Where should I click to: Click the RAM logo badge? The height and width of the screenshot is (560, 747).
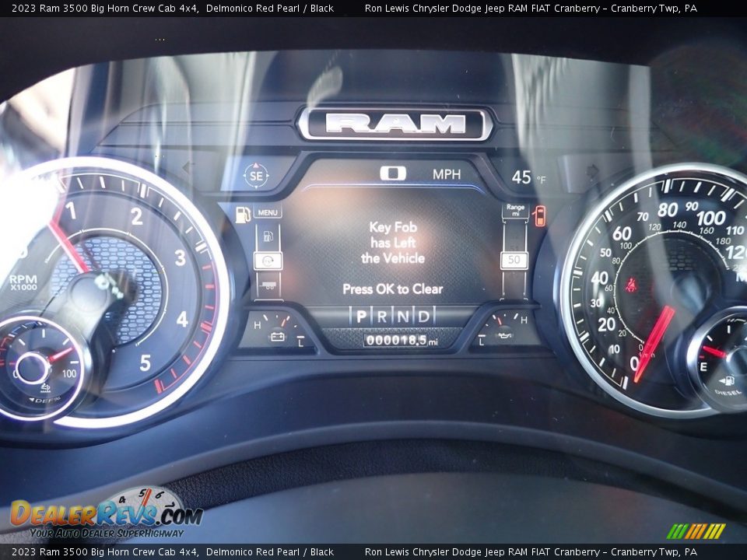pyautogui.click(x=395, y=124)
